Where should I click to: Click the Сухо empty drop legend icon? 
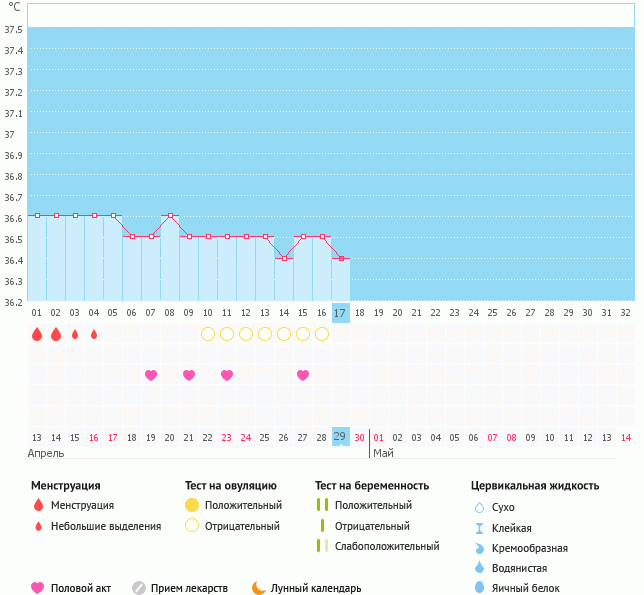point(479,508)
